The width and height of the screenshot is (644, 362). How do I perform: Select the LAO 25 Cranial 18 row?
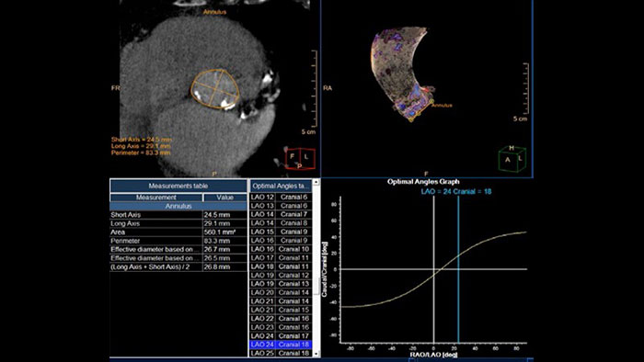(x=281, y=353)
